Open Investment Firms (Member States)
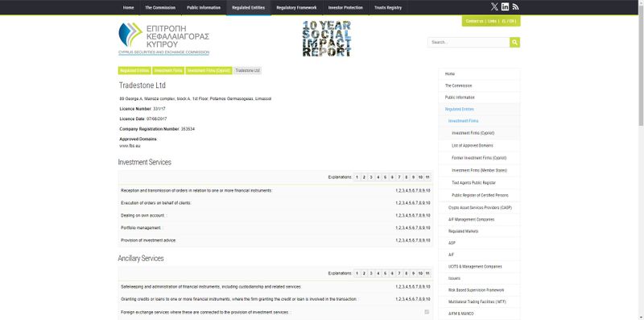This screenshot has height=320, width=644. click(479, 170)
